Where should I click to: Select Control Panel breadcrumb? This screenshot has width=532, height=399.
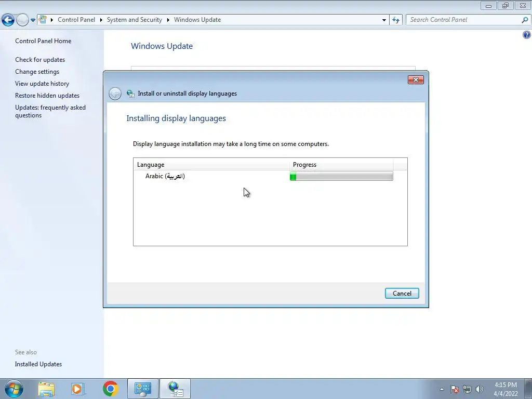click(x=76, y=20)
